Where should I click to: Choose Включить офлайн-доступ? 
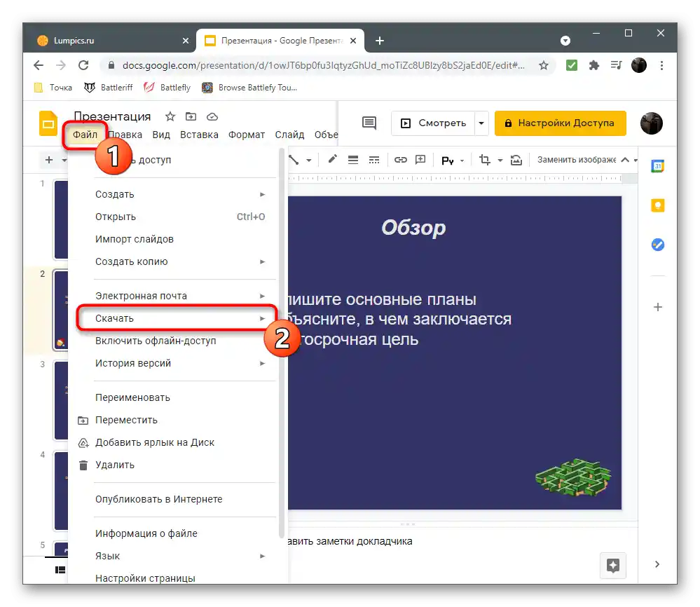point(177,341)
